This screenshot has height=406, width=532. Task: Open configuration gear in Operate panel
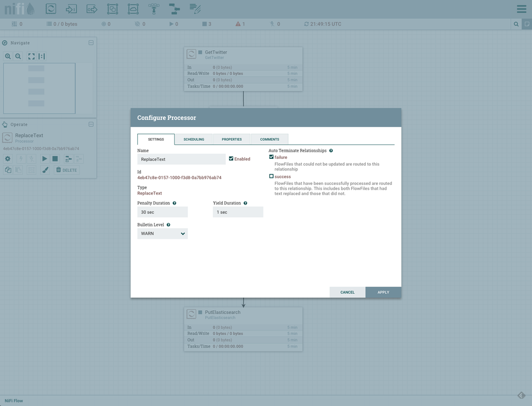coord(7,159)
